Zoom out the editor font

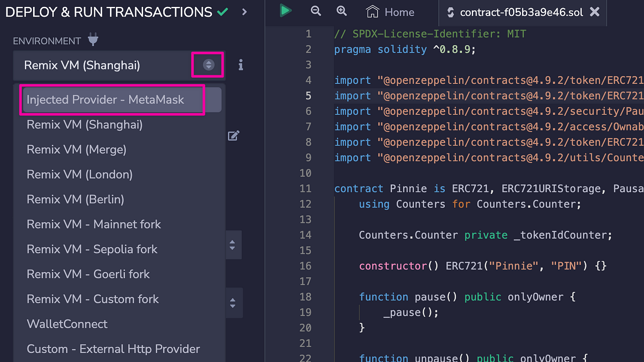coord(316,11)
